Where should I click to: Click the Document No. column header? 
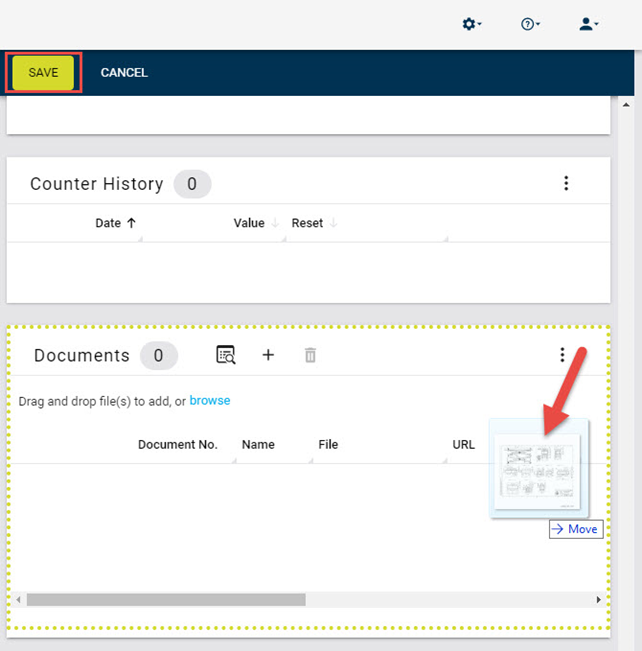[x=178, y=445]
